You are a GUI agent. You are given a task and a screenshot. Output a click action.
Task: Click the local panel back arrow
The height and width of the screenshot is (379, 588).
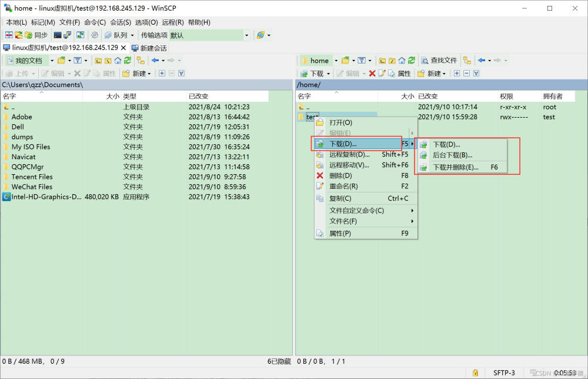click(155, 61)
